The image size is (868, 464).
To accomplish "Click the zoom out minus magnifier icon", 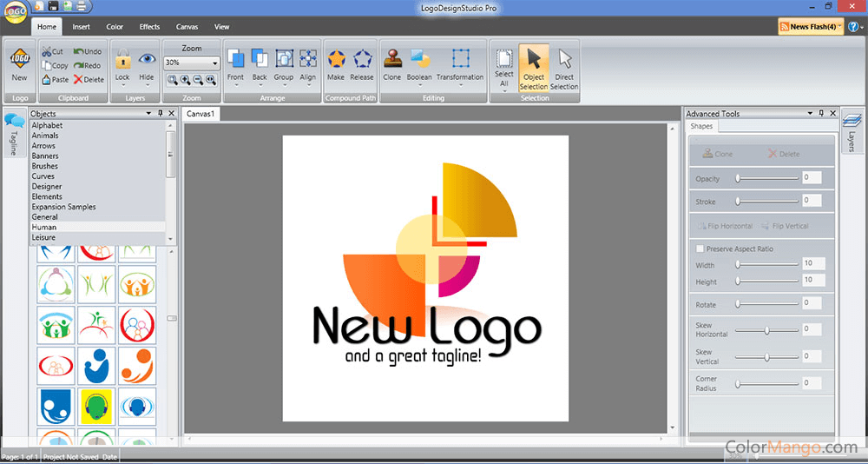I will (198, 80).
